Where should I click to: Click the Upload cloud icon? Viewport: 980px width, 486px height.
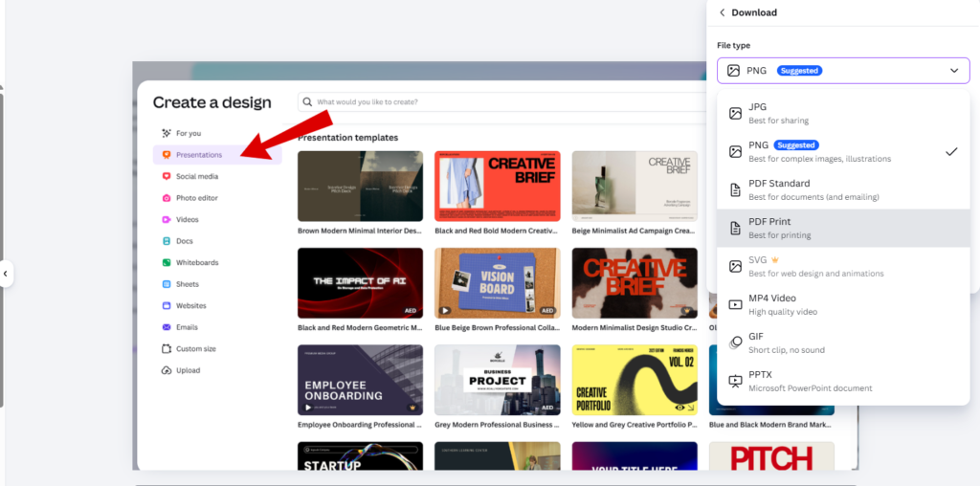(x=167, y=370)
